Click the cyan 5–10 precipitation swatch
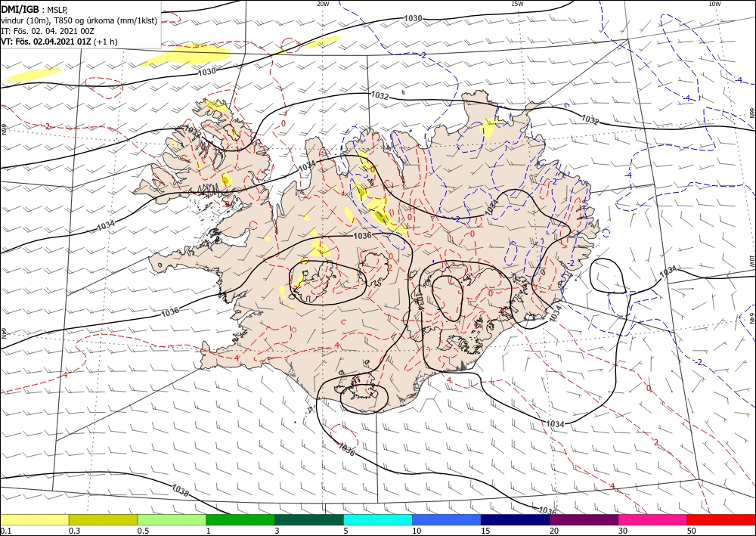The image size is (756, 536). [x=378, y=519]
